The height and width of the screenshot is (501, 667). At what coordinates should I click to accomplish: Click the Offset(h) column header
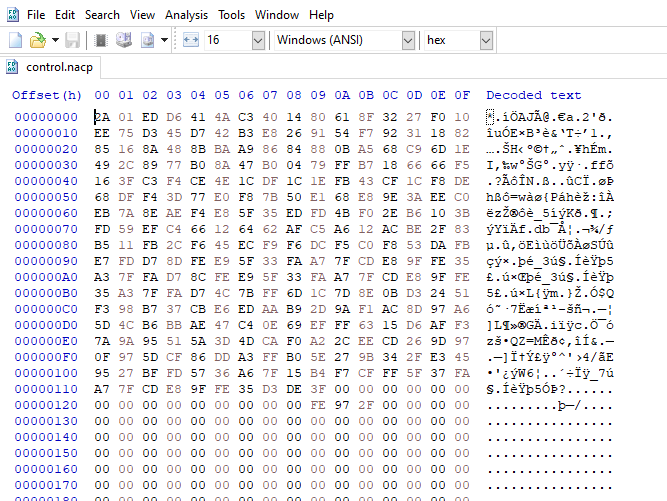pos(47,95)
